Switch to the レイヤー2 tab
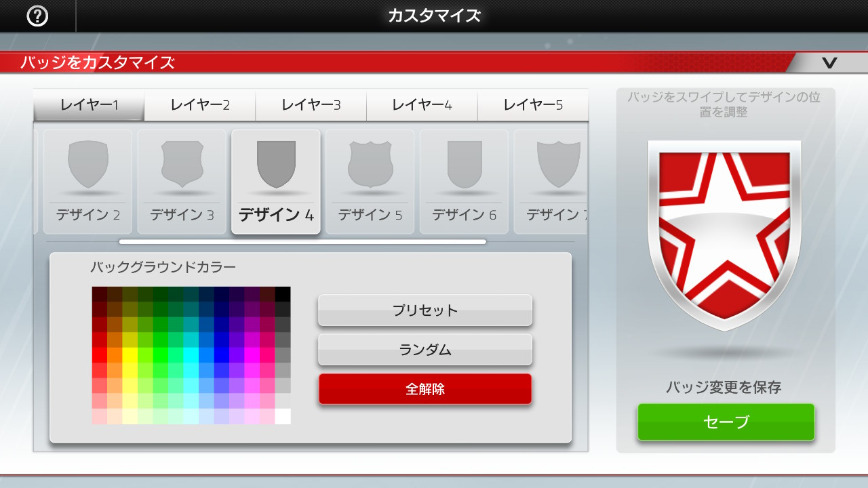The height and width of the screenshot is (488, 868). tap(200, 105)
